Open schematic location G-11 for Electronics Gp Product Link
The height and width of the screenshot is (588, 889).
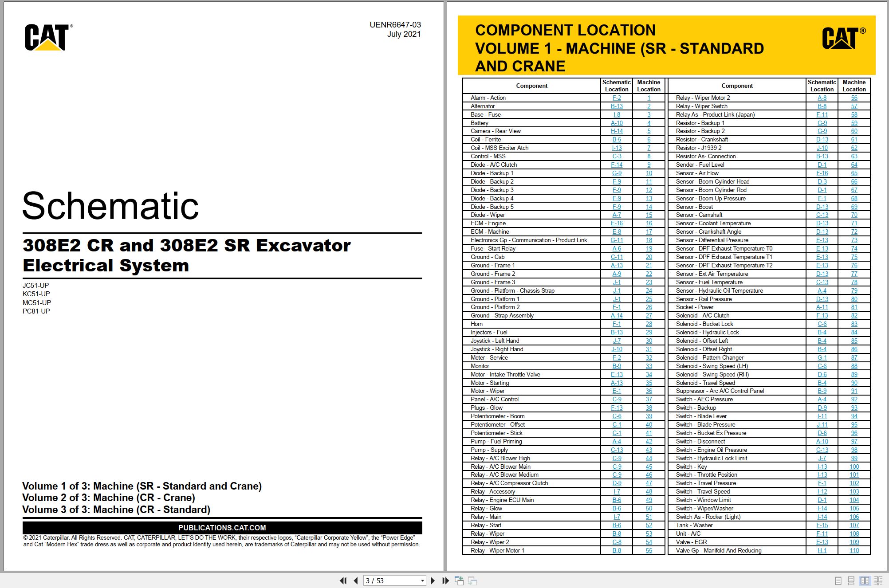617,240
